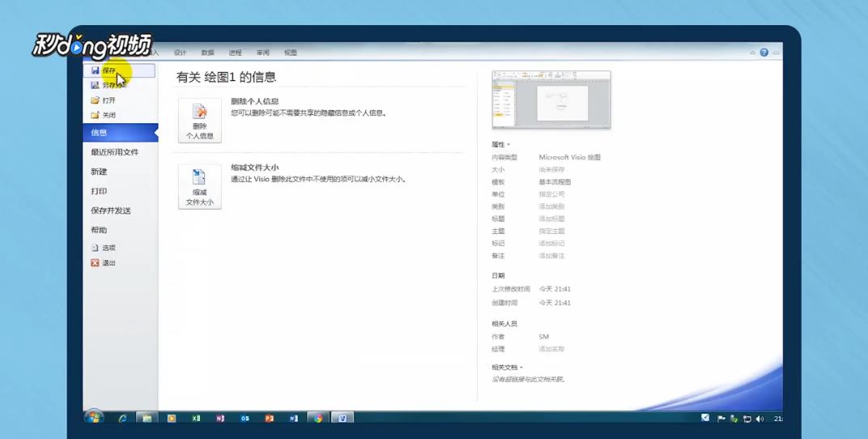Open 选项 (Options) in the sidebar
The height and width of the screenshot is (439, 868).
[104, 248]
